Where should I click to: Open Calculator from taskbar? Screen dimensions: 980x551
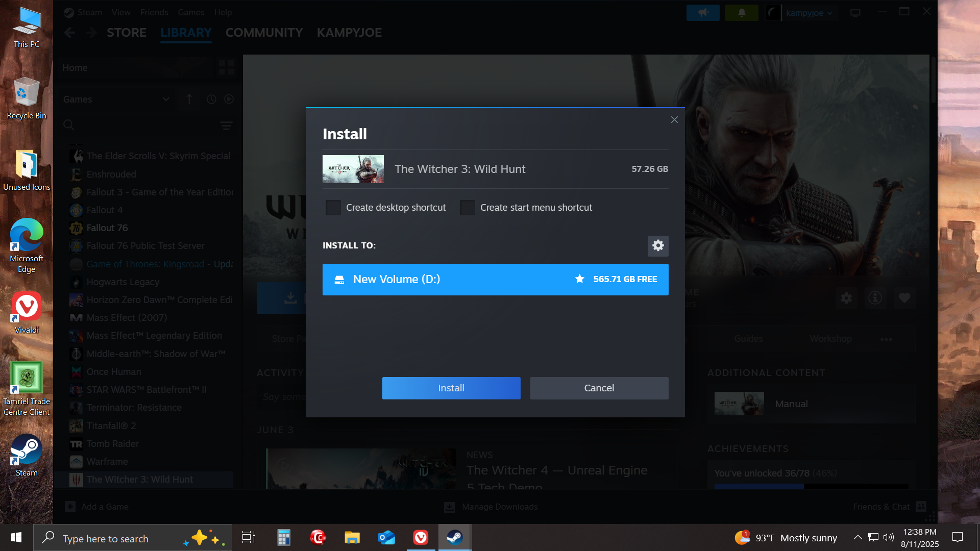point(283,538)
